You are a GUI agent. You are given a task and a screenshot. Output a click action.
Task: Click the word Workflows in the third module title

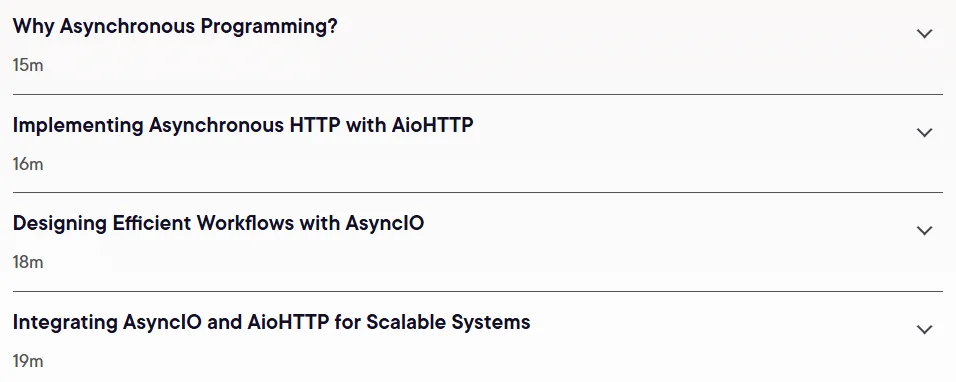coord(244,224)
